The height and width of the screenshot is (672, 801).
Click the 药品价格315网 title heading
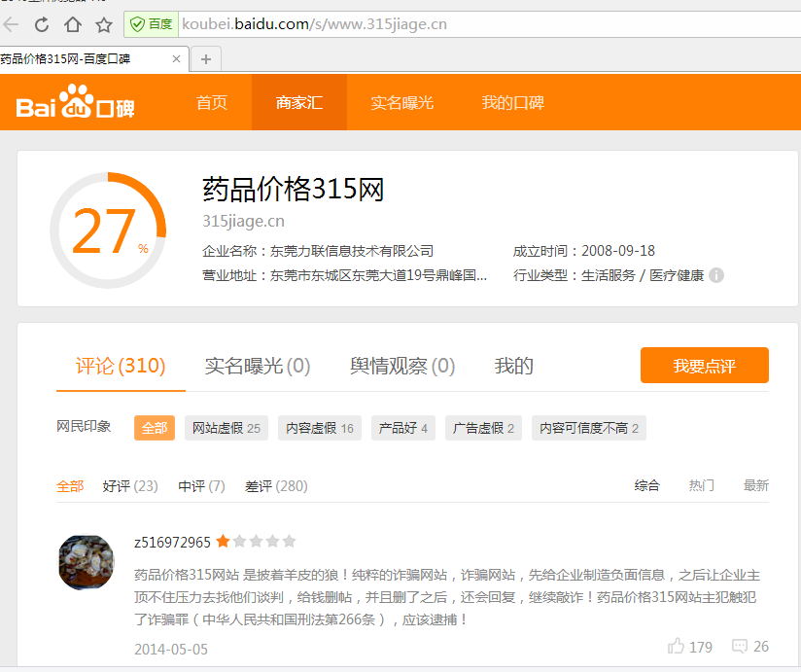coord(293,189)
